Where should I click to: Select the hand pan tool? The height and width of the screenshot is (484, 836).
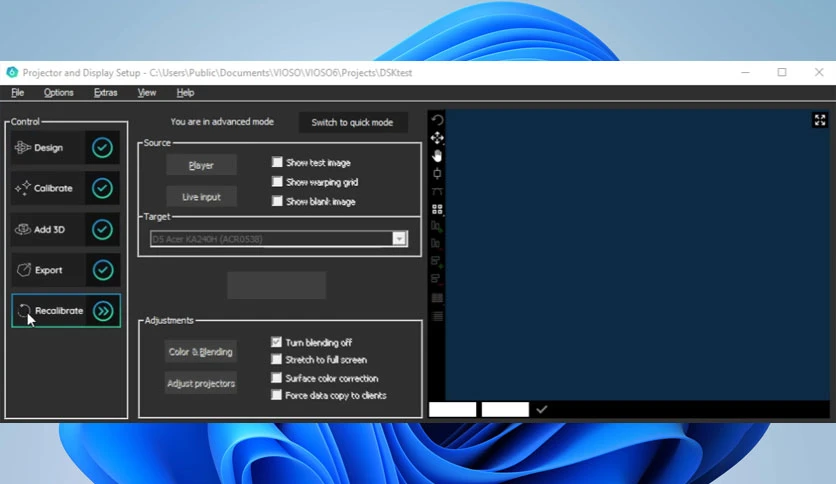click(437, 156)
